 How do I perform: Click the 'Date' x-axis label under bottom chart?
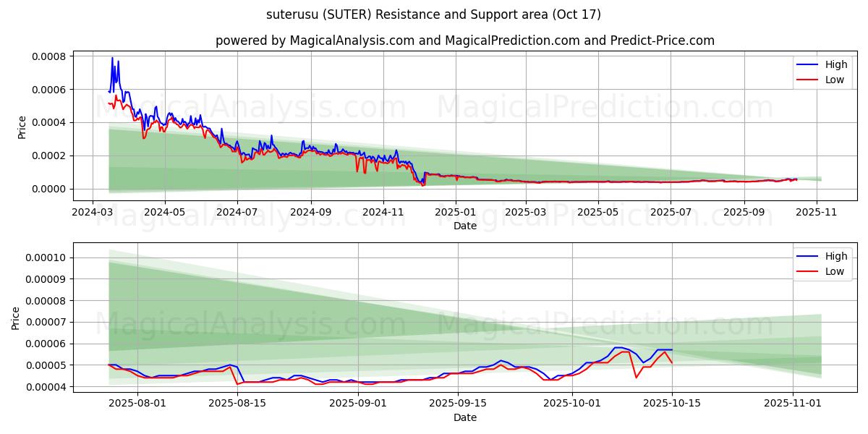464,417
